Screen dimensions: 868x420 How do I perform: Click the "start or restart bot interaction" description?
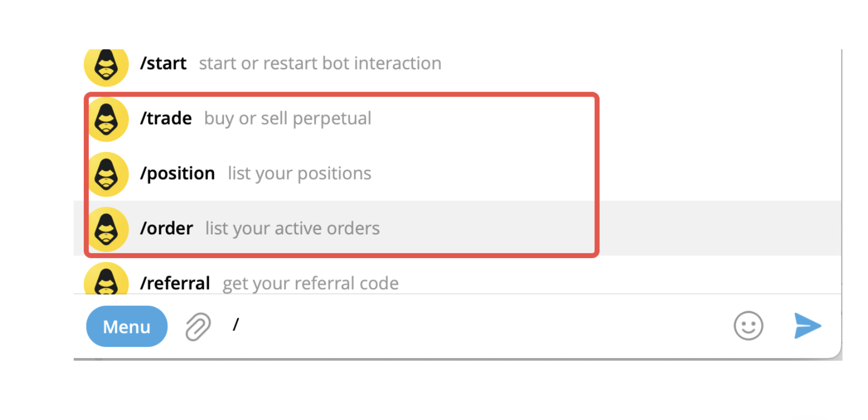click(320, 63)
